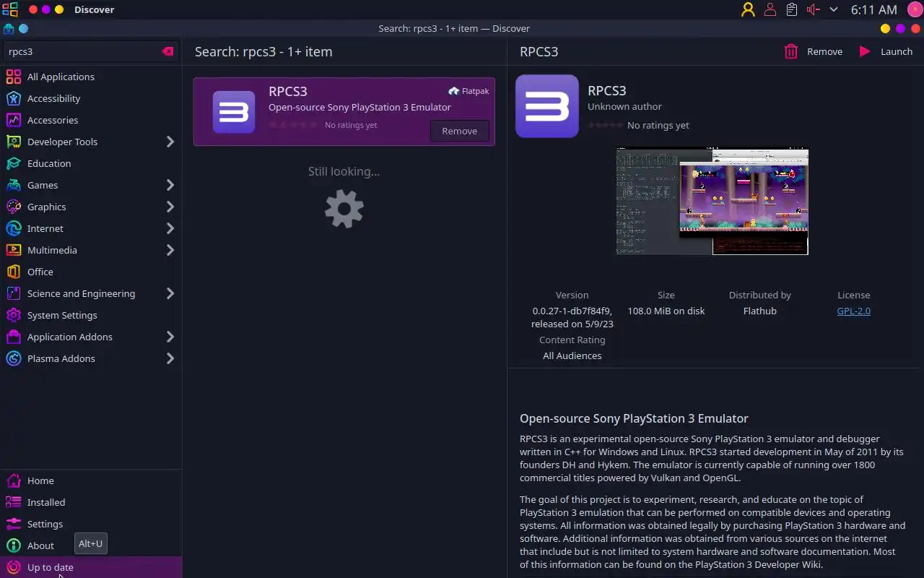
Task: Click the Up to date status icon
Action: pyautogui.click(x=13, y=567)
